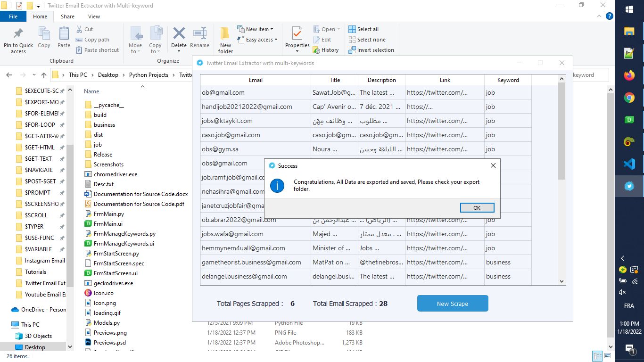The height and width of the screenshot is (362, 644).
Task: Select 3D Objects in navigation pane
Action: (x=38, y=336)
